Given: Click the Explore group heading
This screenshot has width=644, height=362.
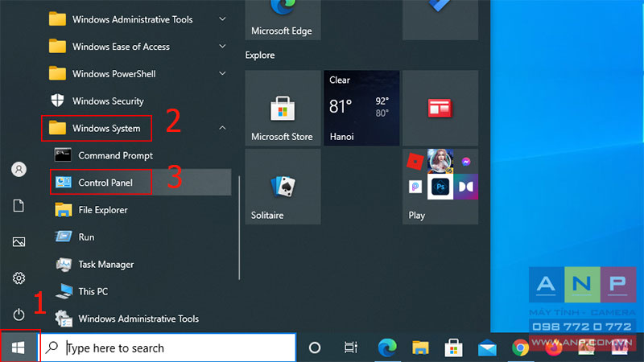Looking at the screenshot, I should click(260, 55).
